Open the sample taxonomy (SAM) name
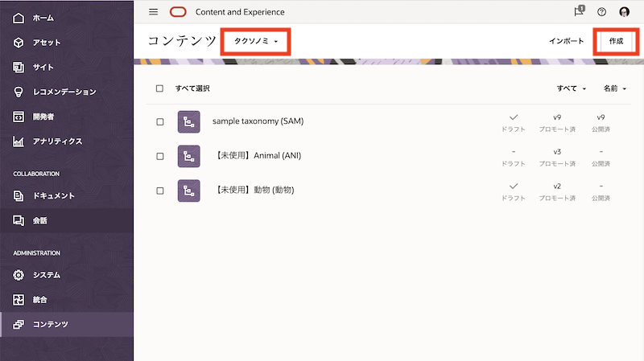The height and width of the screenshot is (361, 644). tap(258, 121)
